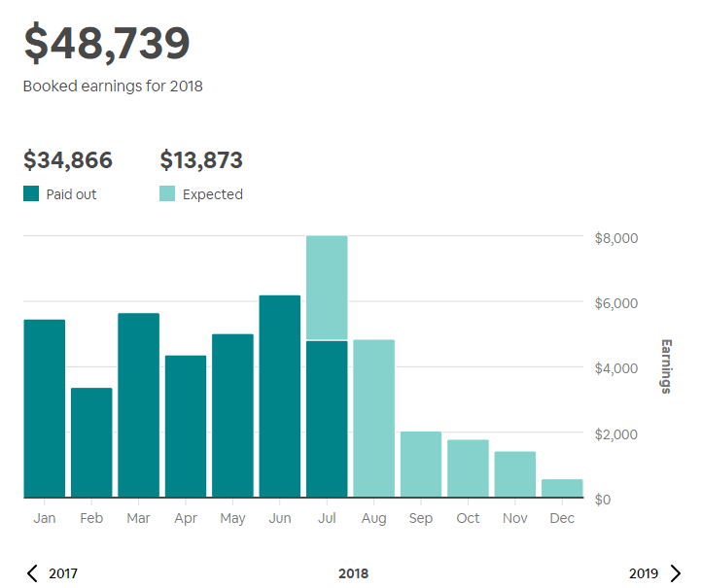The height and width of the screenshot is (588, 702).
Task: Go to 2017 earnings
Action: tap(63, 573)
